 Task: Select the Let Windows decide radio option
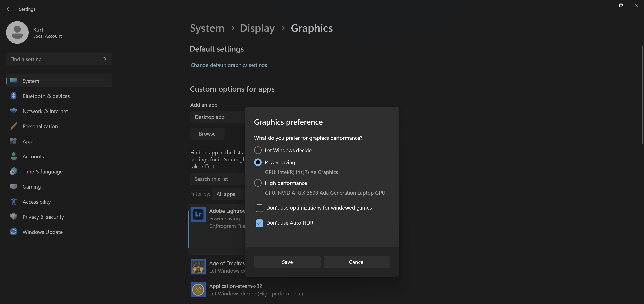(258, 150)
